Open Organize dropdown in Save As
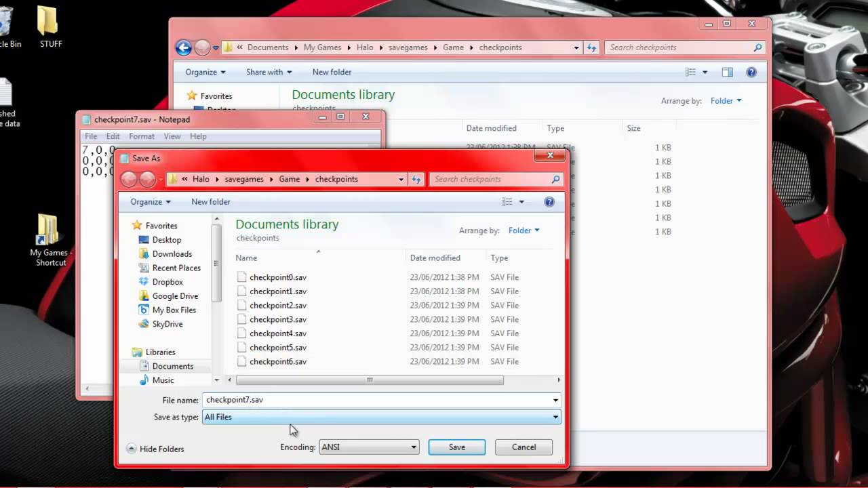 (151, 202)
